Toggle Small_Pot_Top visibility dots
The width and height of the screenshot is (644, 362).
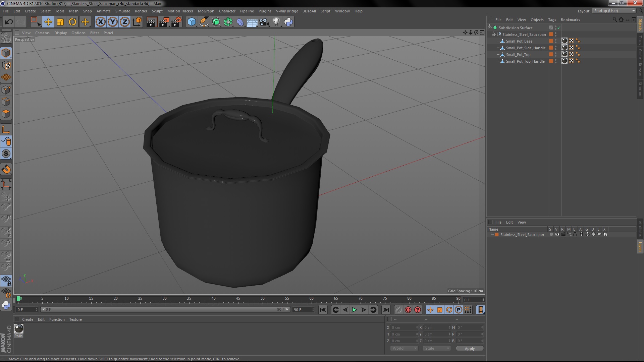click(556, 54)
